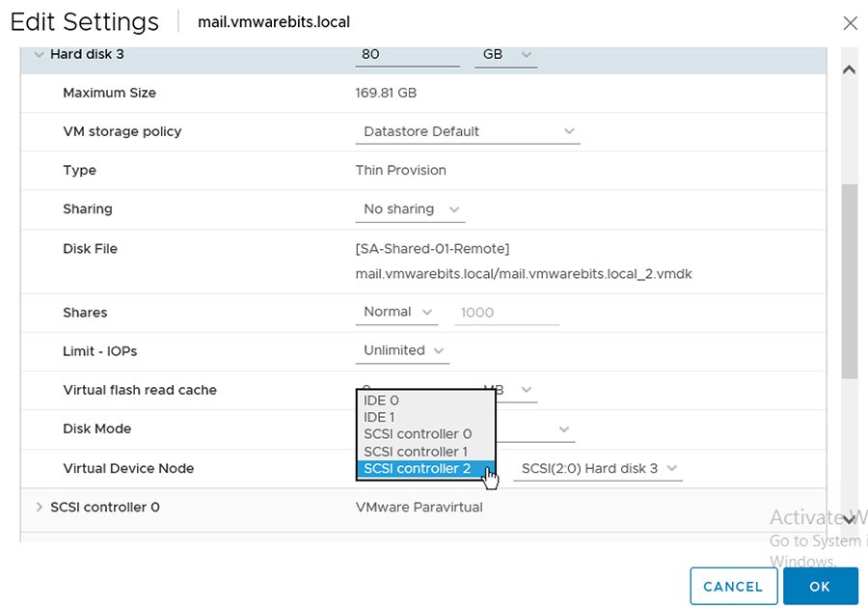Click the Cancel button
The image size is (868, 608).
(x=734, y=586)
